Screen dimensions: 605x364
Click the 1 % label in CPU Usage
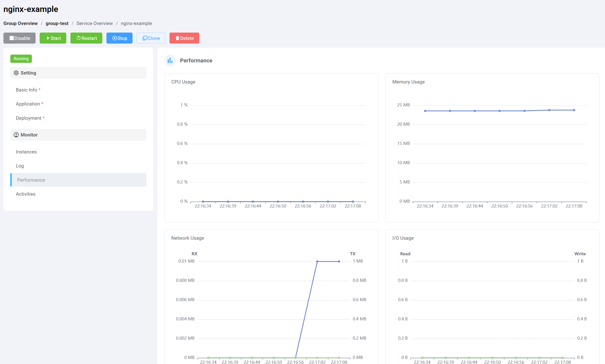184,105
